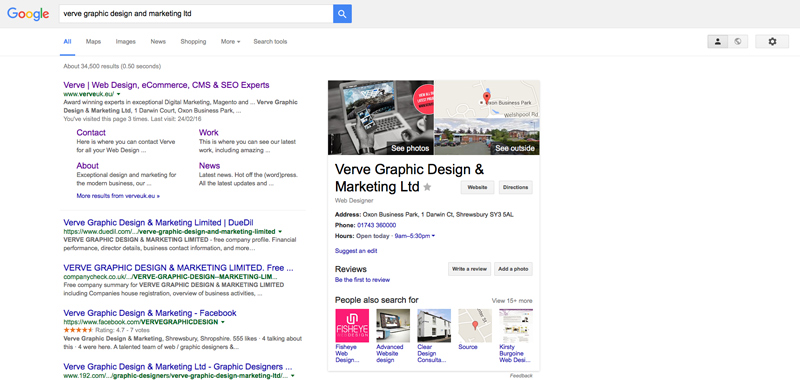Screen dimensions: 800x380
Task: Open the Graphic Designers 192.com result
Action: click(x=178, y=367)
